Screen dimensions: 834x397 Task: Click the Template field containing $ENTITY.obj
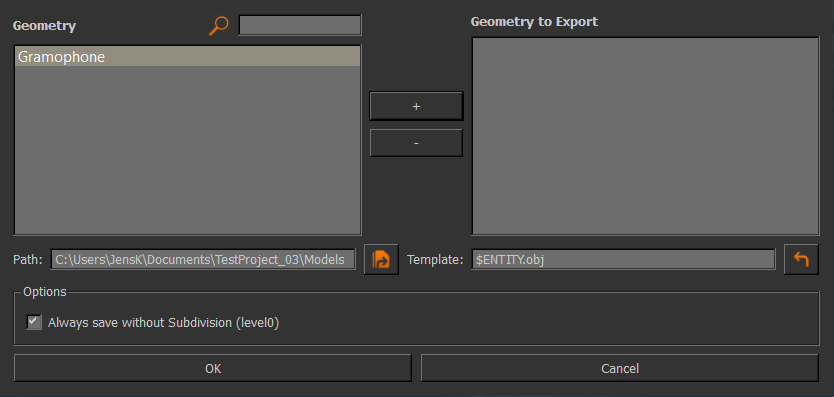[623, 259]
